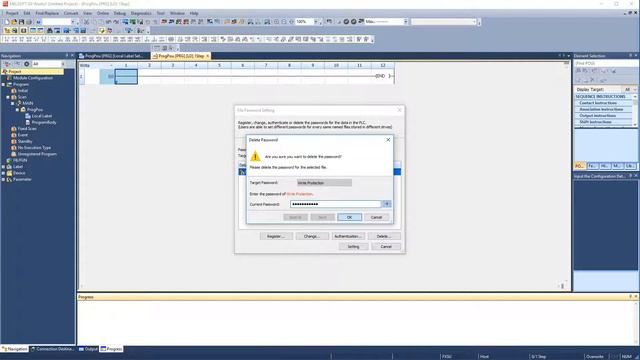640x360 pixels.
Task: Open the Display Target dropdown in Element Selection
Action: tap(630, 89)
